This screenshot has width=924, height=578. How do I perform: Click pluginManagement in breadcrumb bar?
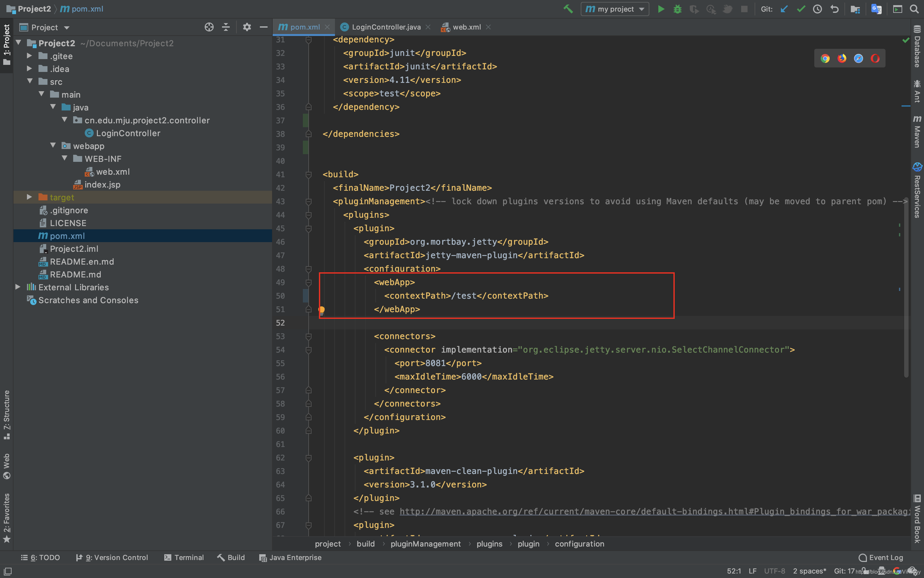(425, 544)
